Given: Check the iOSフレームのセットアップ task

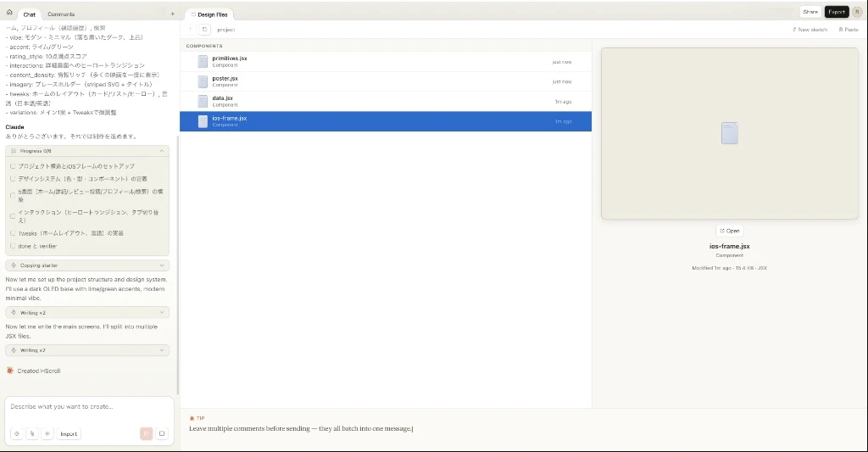Looking at the screenshot, I should pos(13,166).
